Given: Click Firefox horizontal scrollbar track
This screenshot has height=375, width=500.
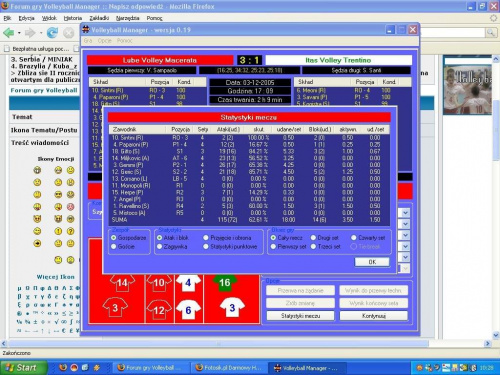Looking at the screenshot, I should [x=245, y=343].
